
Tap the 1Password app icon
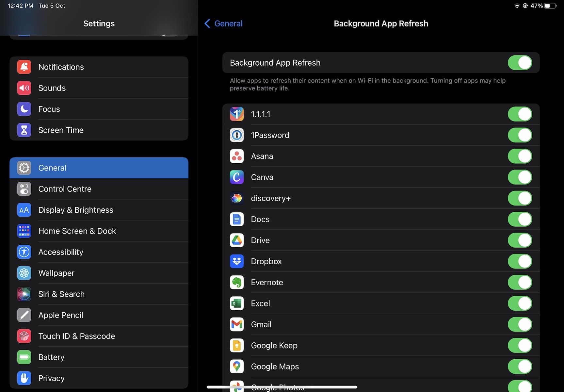tap(236, 135)
